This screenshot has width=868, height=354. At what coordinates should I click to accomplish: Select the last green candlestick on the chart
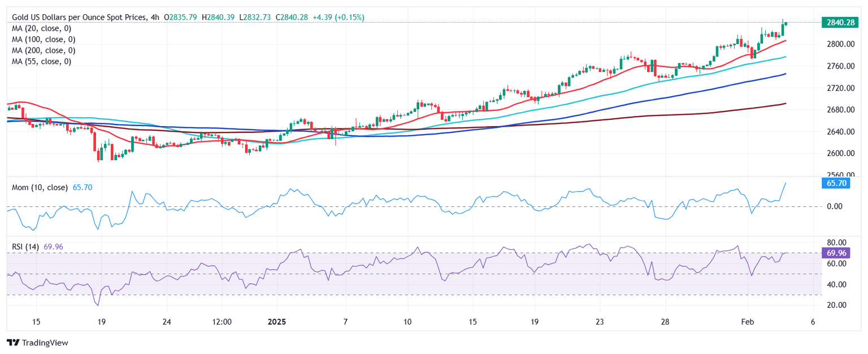pyautogui.click(x=785, y=23)
